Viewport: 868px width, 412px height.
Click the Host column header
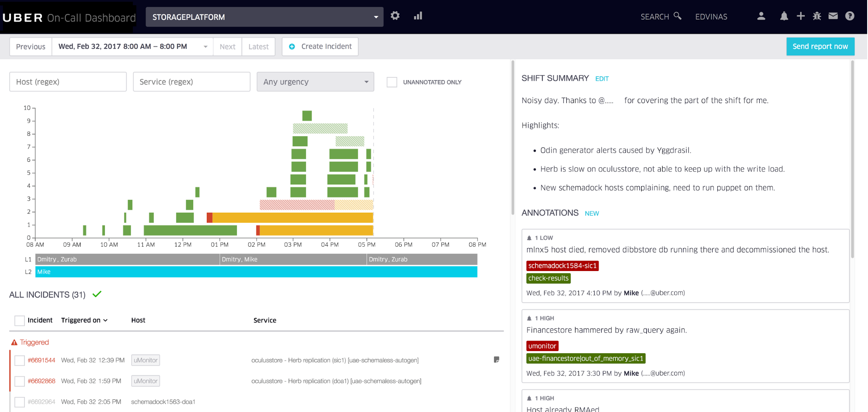tap(138, 320)
